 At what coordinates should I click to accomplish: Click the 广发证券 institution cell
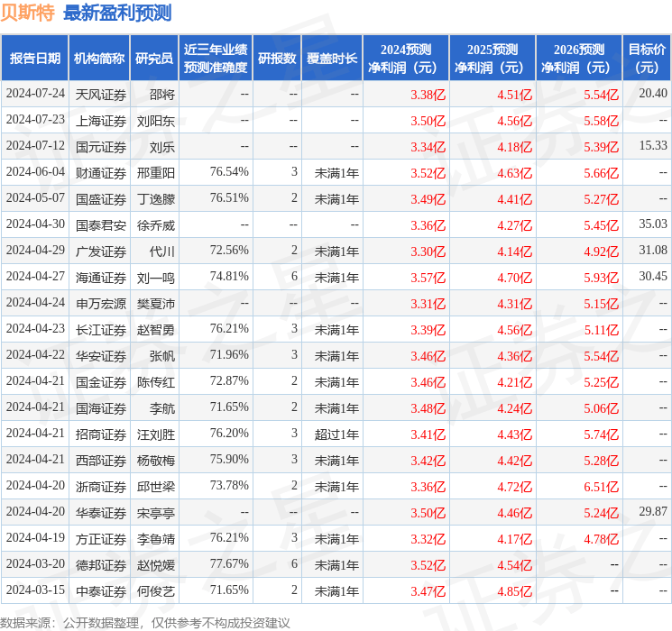click(x=101, y=251)
